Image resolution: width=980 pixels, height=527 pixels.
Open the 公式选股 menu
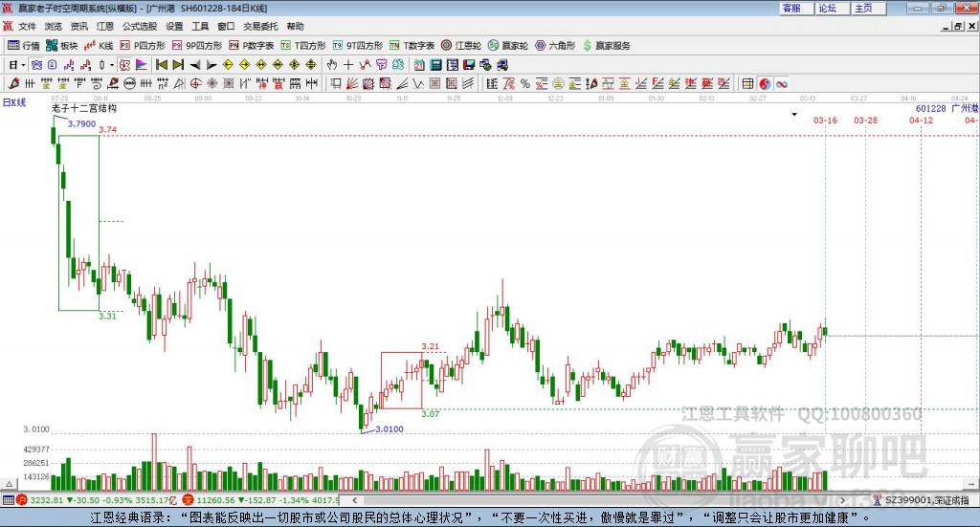[140, 26]
